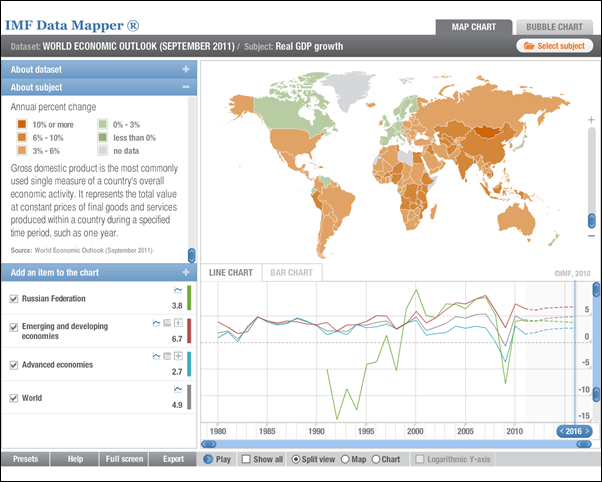Uncheck the Russian Federation checkbox

(13, 299)
